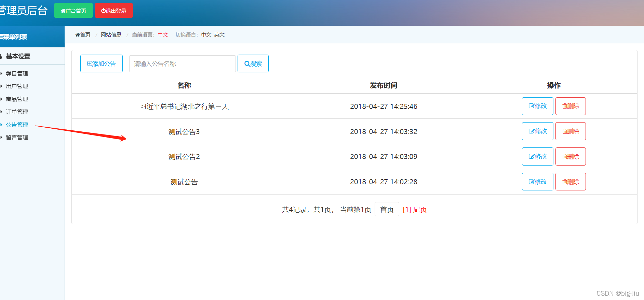Click the 操作 column header
Image resolution: width=644 pixels, height=300 pixels.
pos(554,85)
